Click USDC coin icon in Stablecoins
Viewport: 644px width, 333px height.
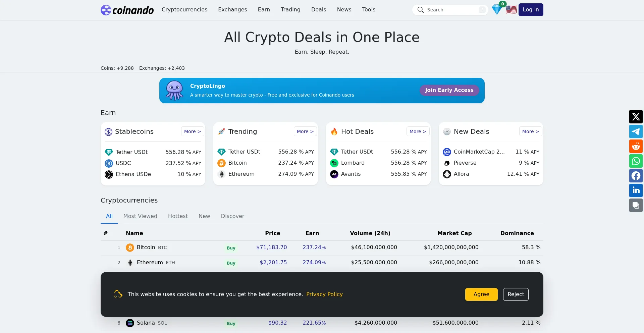click(x=109, y=163)
